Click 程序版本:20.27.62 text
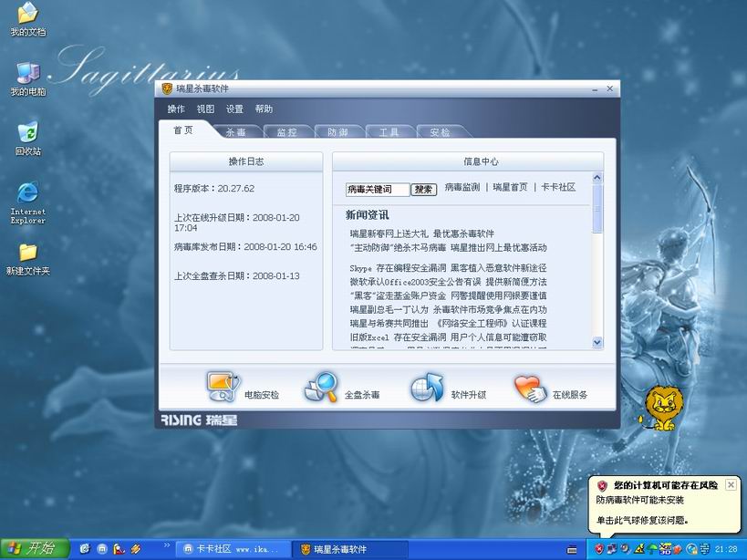Image resolution: width=747 pixels, height=560 pixels. 214,189
